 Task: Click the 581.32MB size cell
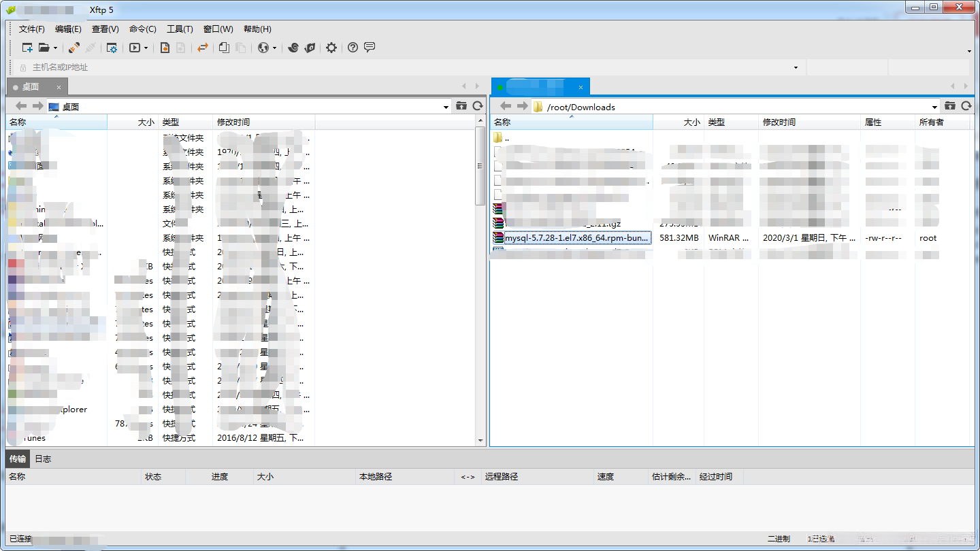pos(679,238)
